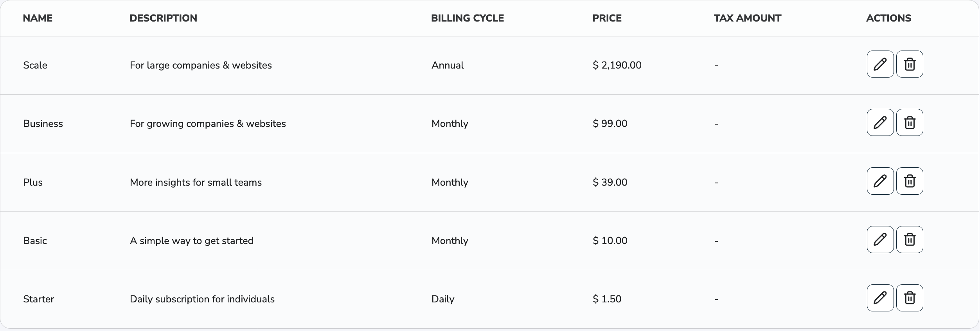Viewport: 980px width, 331px height.
Task: Click the pencil icon for Starter
Action: click(880, 298)
